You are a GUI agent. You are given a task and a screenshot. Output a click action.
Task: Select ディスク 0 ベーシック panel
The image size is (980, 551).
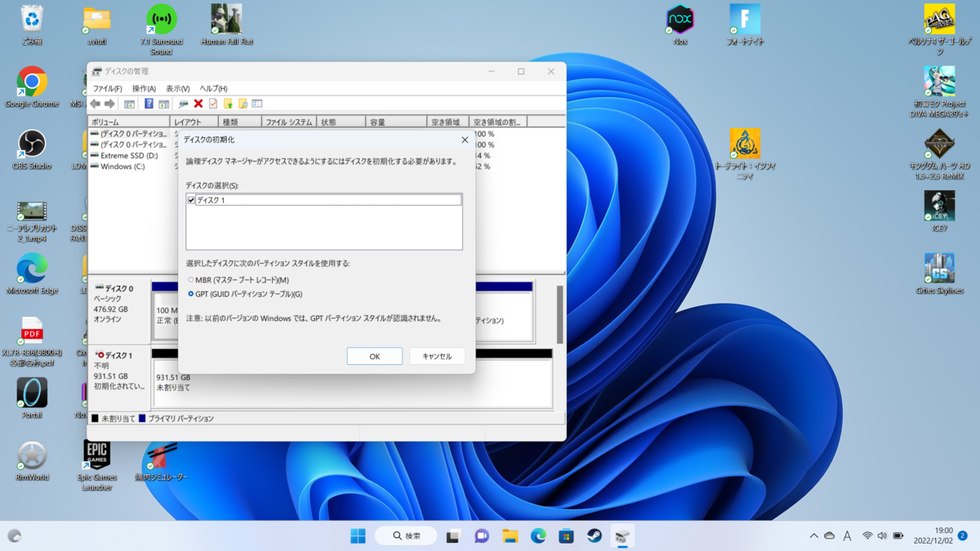point(119,311)
